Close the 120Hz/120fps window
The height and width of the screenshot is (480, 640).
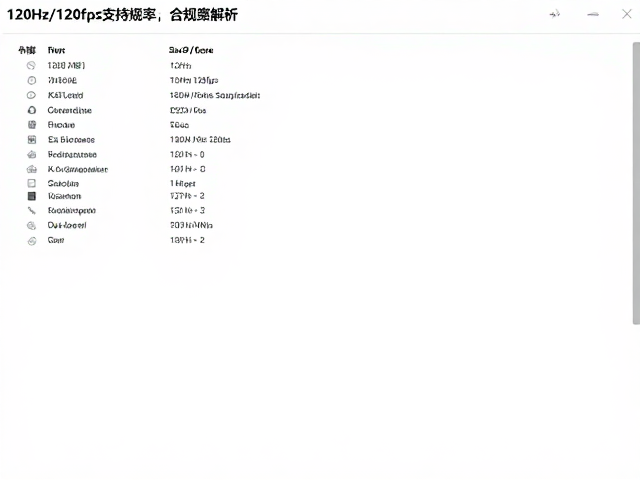click(x=627, y=14)
